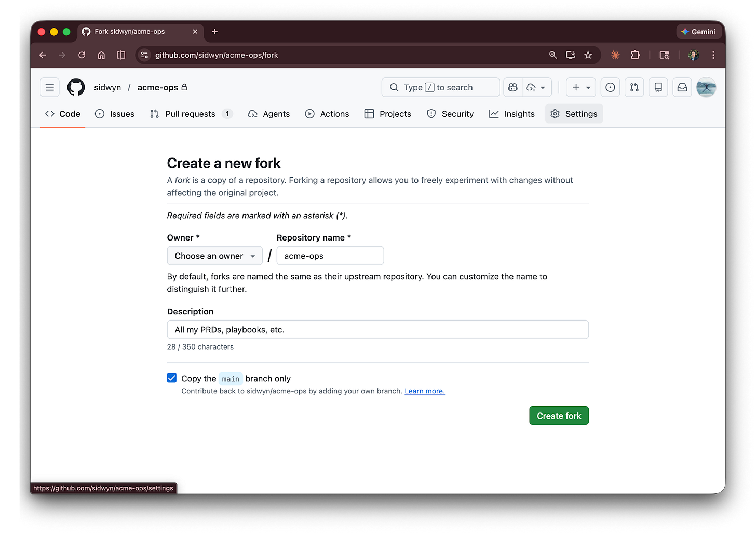
Task: View site information icon in address bar
Action: (x=144, y=55)
